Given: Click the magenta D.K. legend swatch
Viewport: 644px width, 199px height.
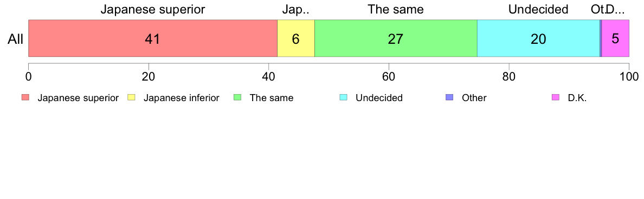Looking at the screenshot, I should tap(556, 98).
